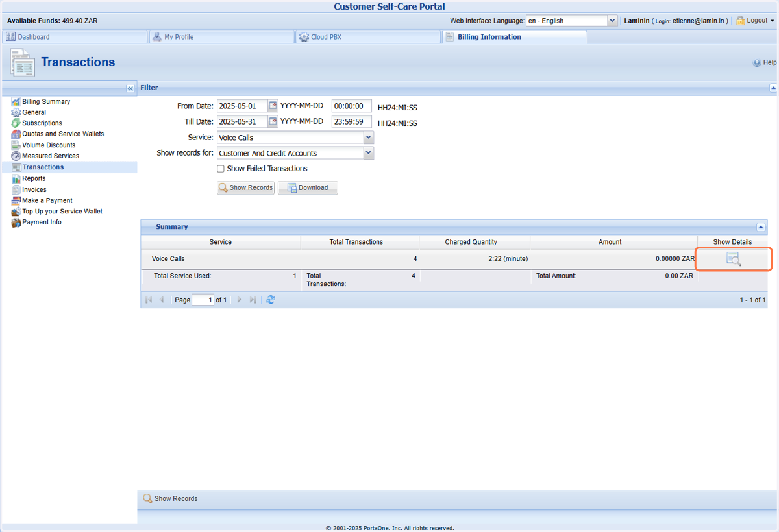This screenshot has height=532, width=779.
Task: Open Till Date calendar picker
Action: pos(273,121)
